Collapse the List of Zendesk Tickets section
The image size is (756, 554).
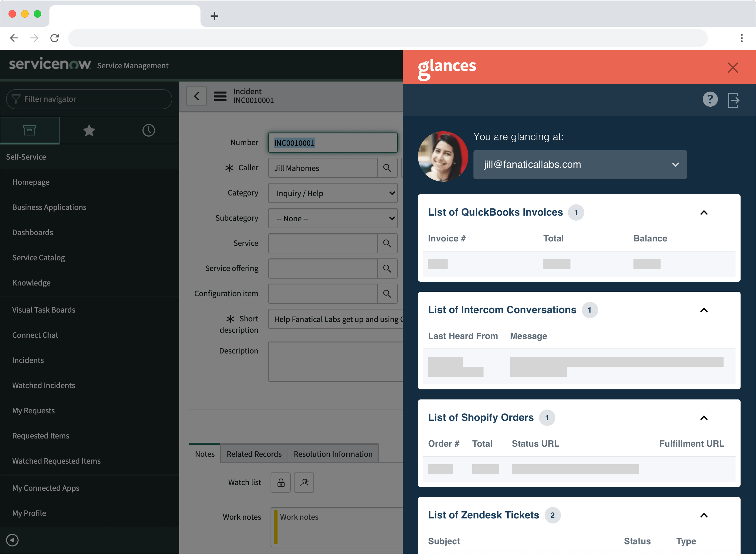(704, 515)
